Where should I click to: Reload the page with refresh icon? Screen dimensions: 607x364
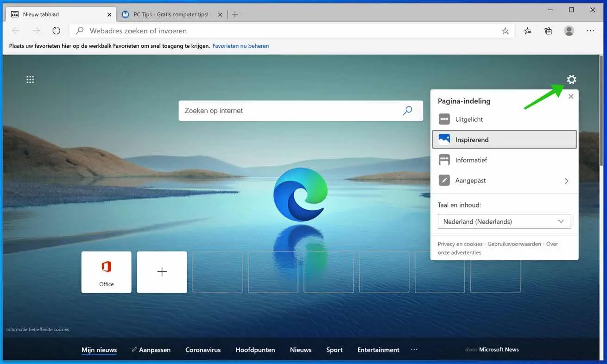point(56,31)
